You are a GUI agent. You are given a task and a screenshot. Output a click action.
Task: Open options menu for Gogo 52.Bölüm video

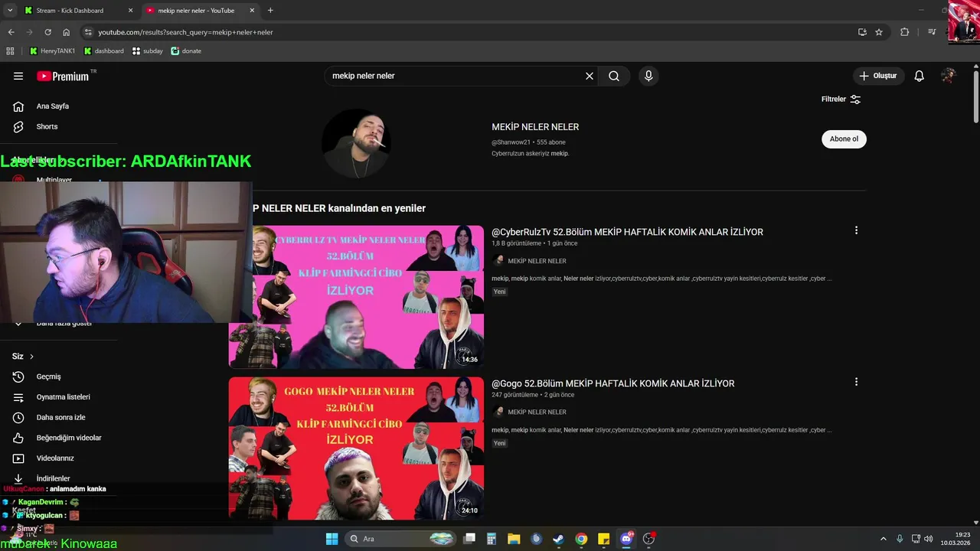856,382
